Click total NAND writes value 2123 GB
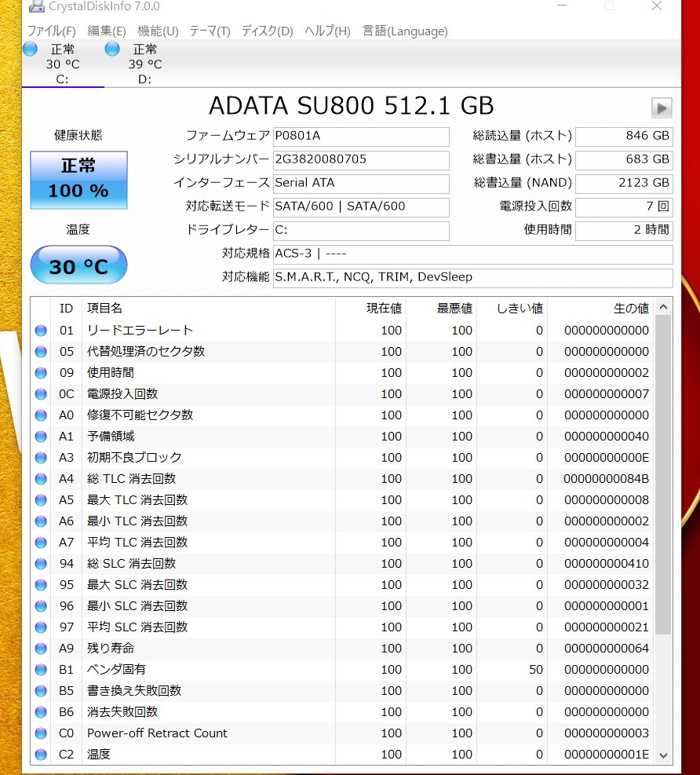700x775 pixels. point(624,184)
